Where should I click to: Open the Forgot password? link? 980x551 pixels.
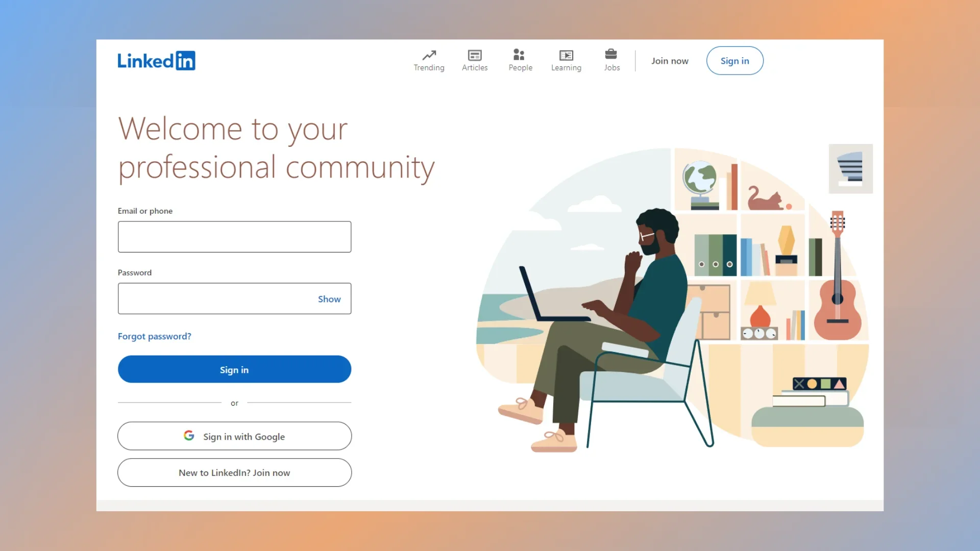(154, 336)
